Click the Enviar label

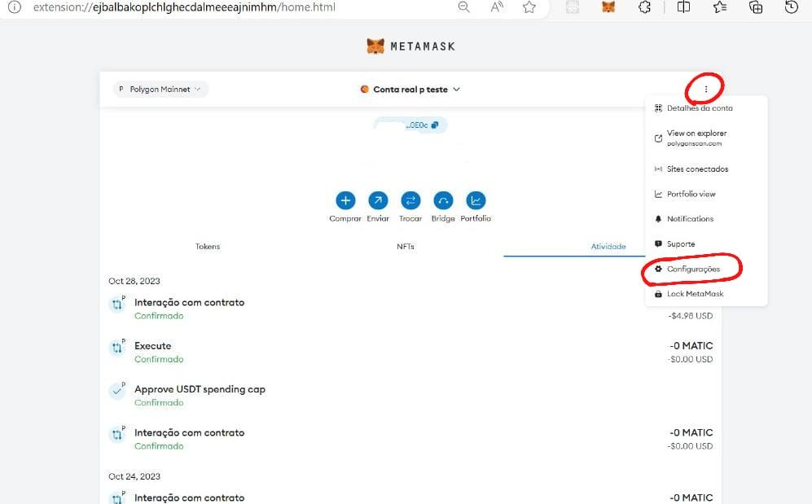pos(378,218)
